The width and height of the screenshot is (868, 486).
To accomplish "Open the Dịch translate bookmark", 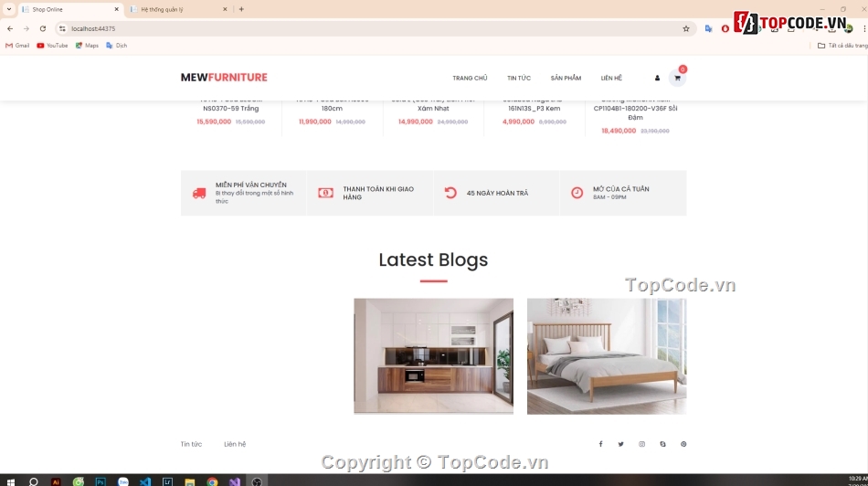I will tap(116, 46).
